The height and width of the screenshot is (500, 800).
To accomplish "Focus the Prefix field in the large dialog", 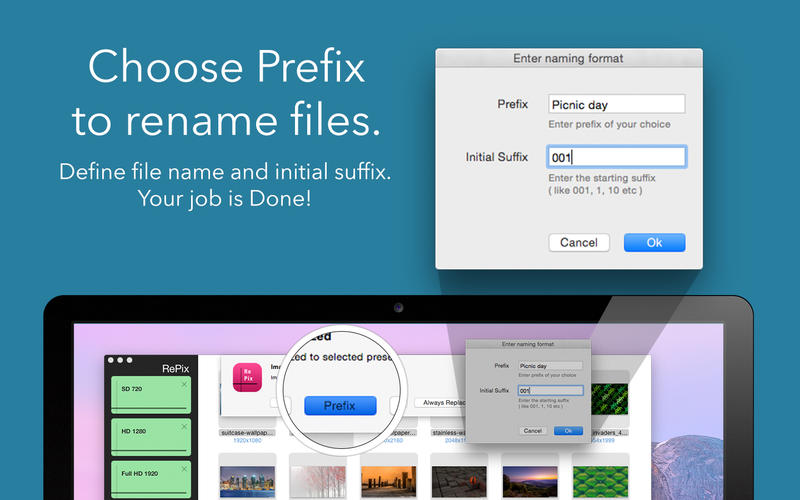I will point(617,104).
